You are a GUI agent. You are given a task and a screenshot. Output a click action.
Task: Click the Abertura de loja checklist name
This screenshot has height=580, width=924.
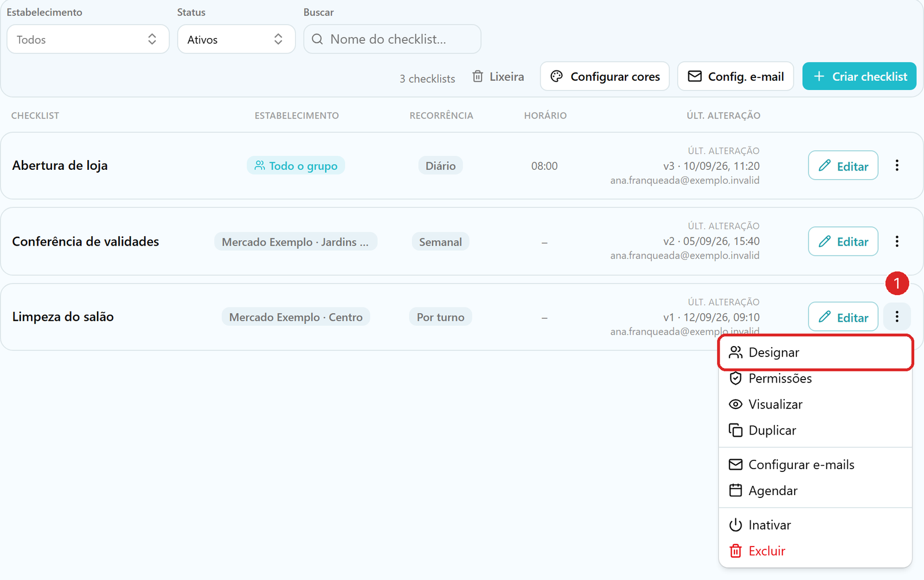[60, 165]
